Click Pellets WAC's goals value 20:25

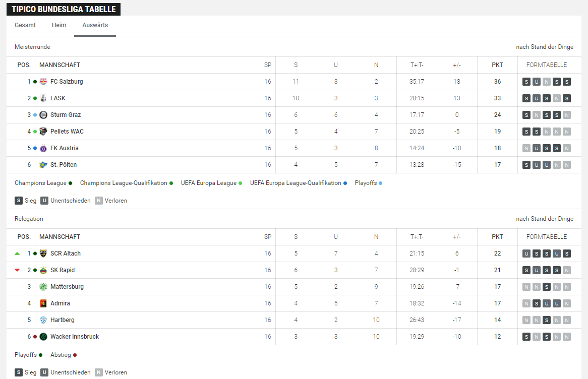417,131
